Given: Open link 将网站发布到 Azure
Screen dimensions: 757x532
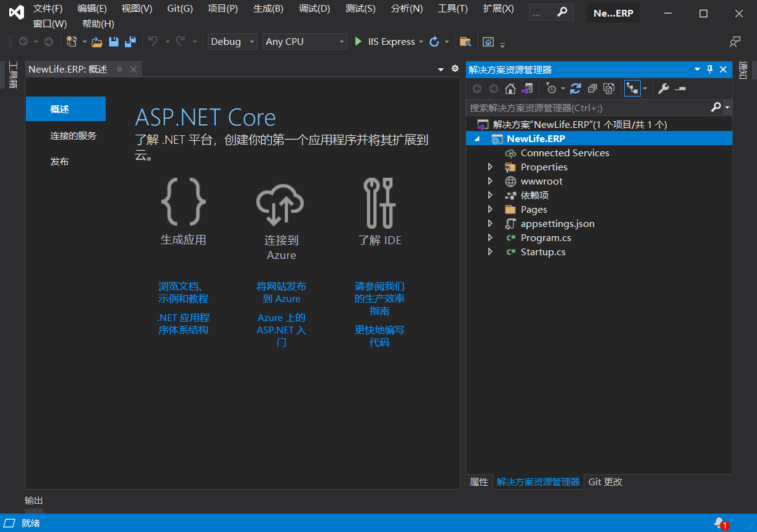Looking at the screenshot, I should coord(281,293).
